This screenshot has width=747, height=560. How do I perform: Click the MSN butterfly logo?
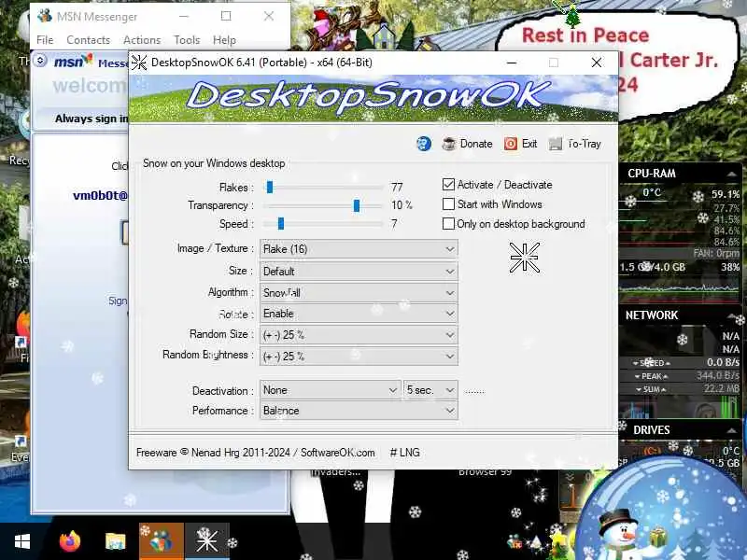86,60
